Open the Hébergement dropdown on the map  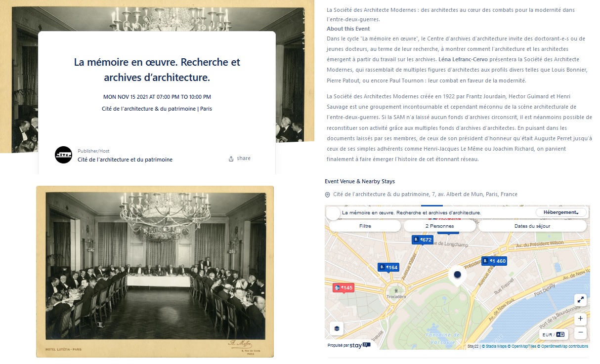pyautogui.click(x=561, y=212)
